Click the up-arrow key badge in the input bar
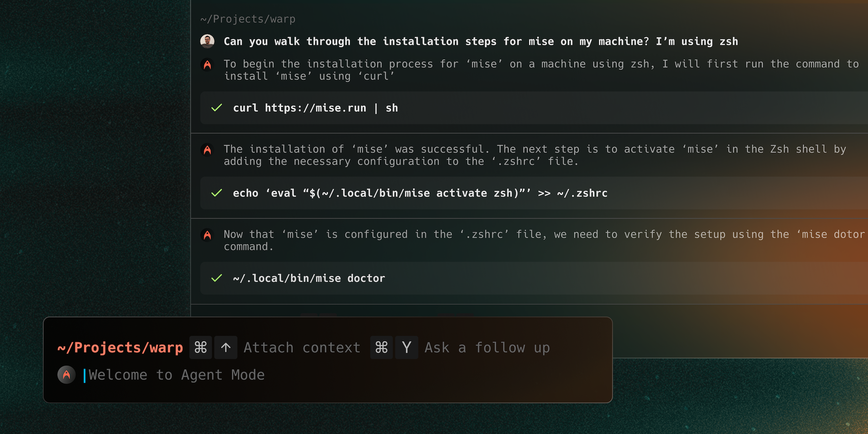Image resolution: width=868 pixels, height=434 pixels. tap(226, 347)
